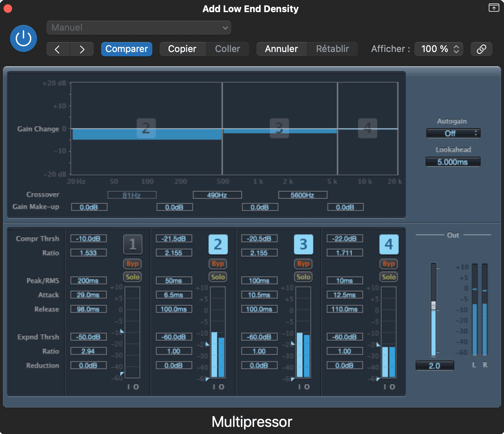Screen dimensions: 504x434
Task: Click the 5600Hz crossover field
Action: click(x=303, y=195)
